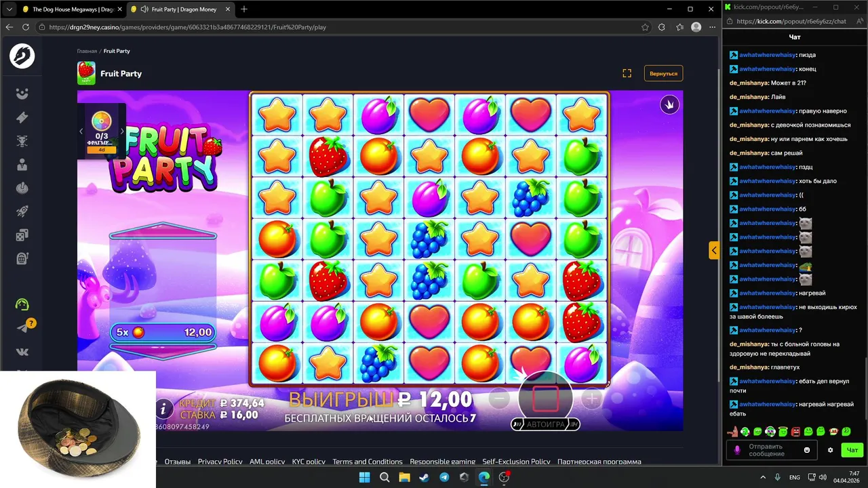Stop the spin with red square button
This screenshot has width=868, height=488.
(x=545, y=399)
